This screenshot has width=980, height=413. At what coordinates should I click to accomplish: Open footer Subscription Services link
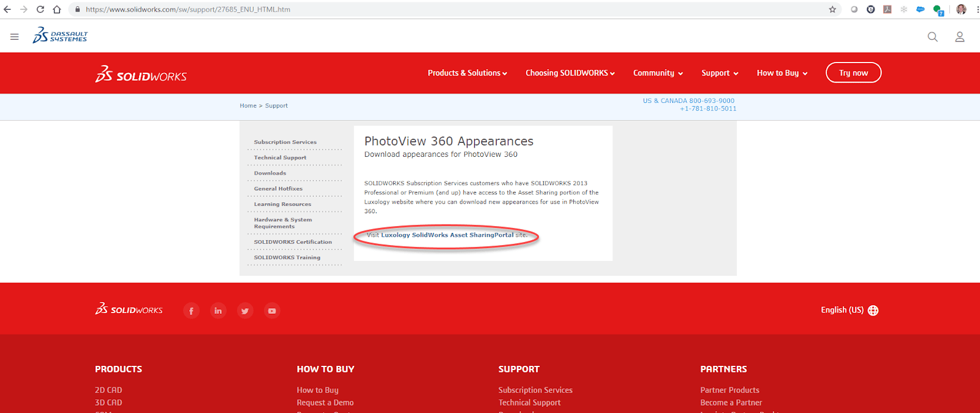[x=535, y=390]
